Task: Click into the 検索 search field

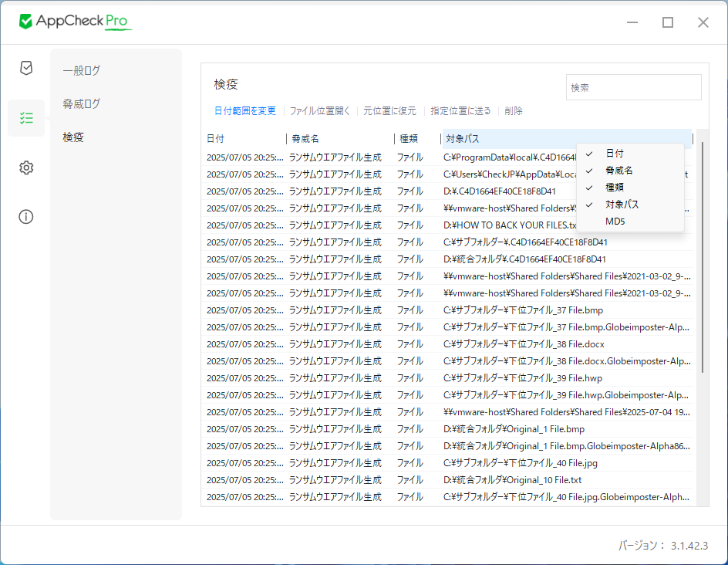Action: (633, 87)
